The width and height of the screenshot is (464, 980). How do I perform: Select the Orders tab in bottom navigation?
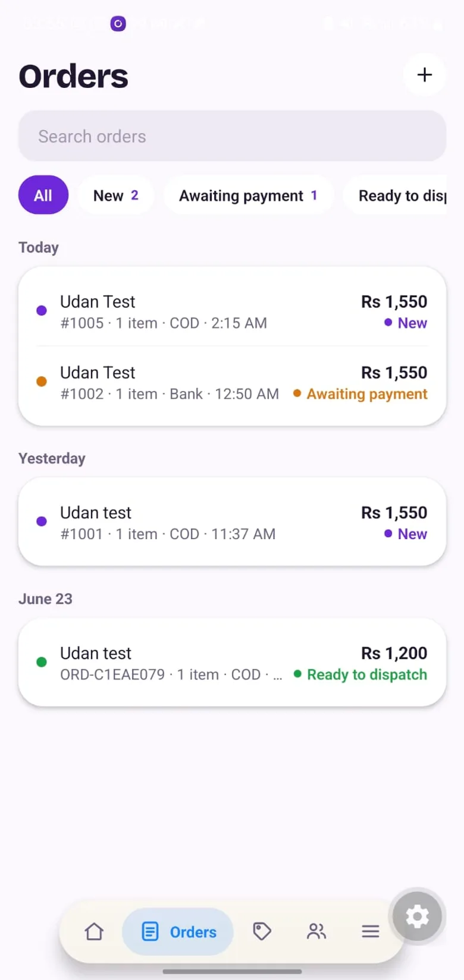tap(178, 931)
